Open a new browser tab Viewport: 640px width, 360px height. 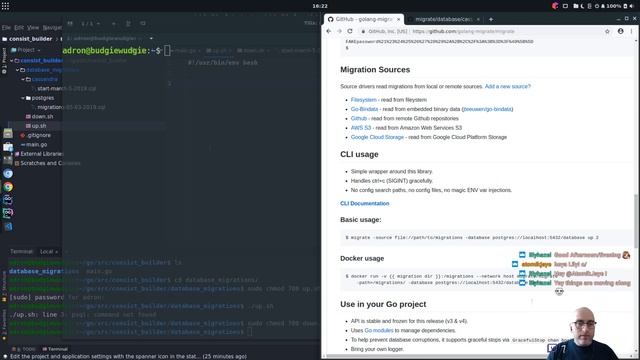[x=491, y=19]
